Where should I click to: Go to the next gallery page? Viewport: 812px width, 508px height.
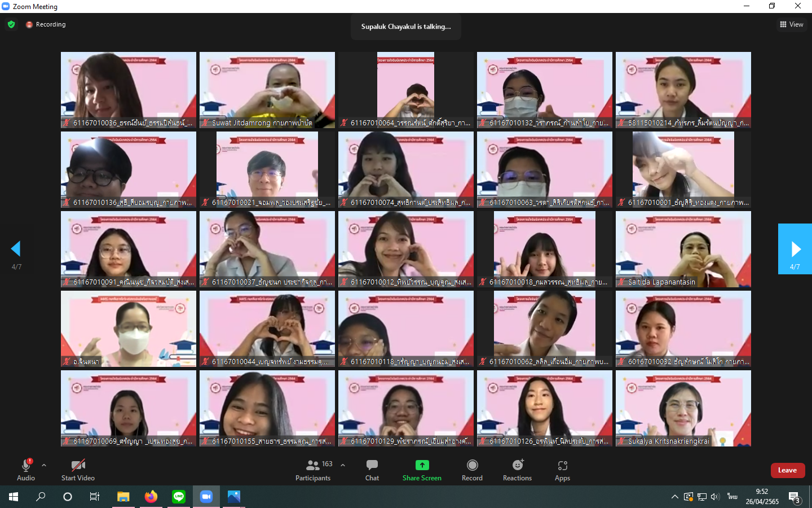pyautogui.click(x=795, y=249)
